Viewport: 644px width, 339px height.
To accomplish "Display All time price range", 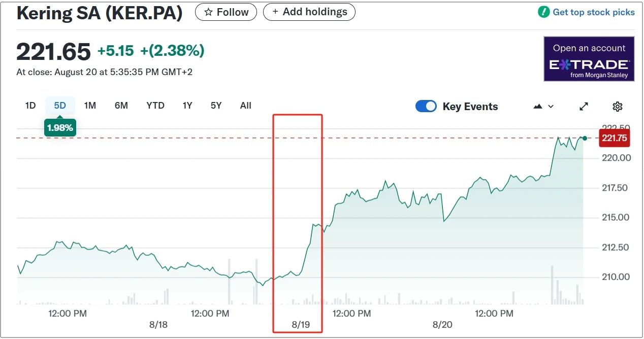I will coord(246,106).
